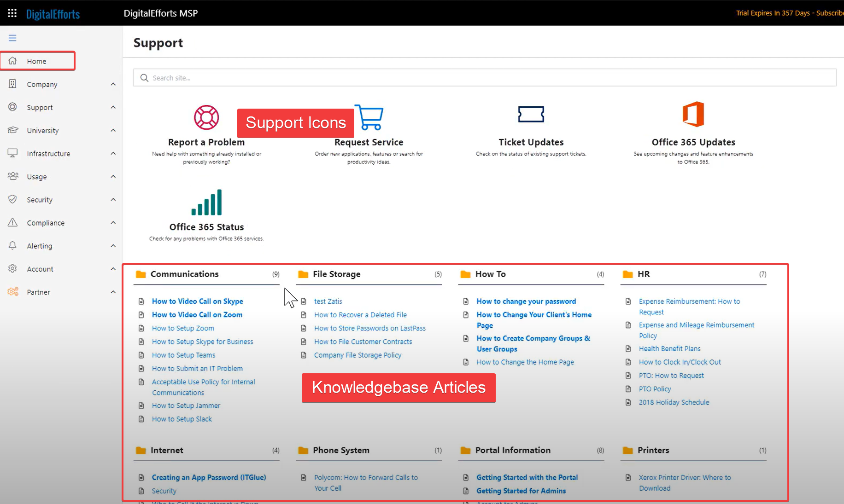The height and width of the screenshot is (504, 844).
Task: Collapse the Partner menu chevron
Action: (x=113, y=292)
